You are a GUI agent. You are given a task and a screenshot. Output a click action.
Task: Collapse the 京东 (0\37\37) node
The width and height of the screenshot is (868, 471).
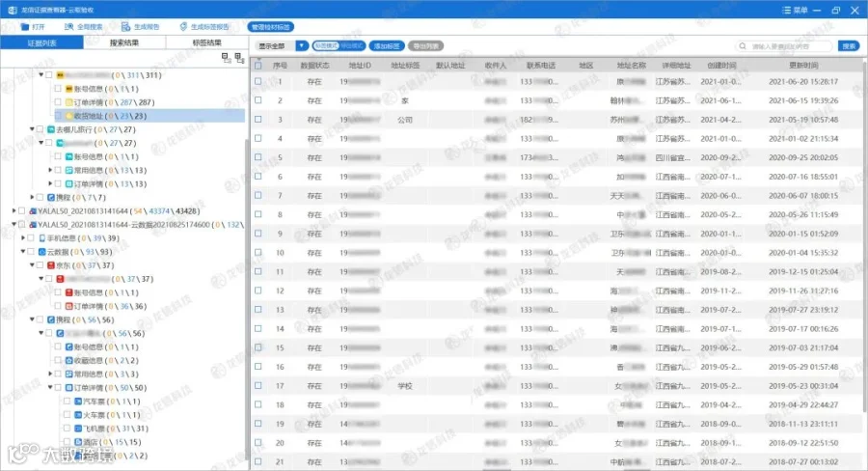point(32,265)
